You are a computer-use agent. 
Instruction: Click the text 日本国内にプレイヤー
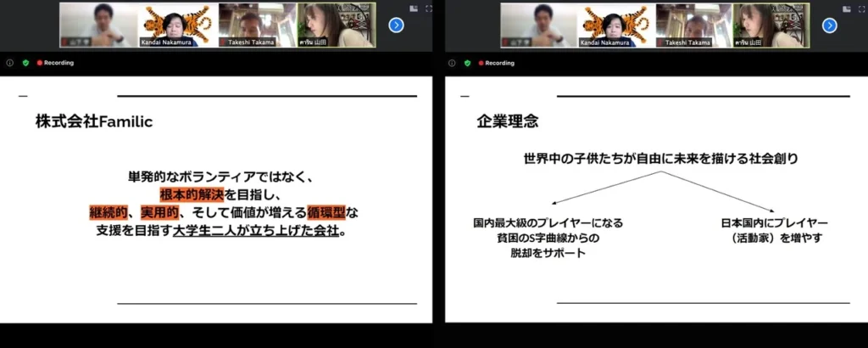click(x=775, y=223)
